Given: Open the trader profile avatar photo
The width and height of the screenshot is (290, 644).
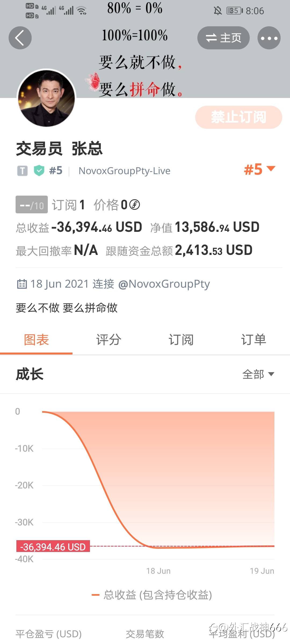Looking at the screenshot, I should point(46,98).
